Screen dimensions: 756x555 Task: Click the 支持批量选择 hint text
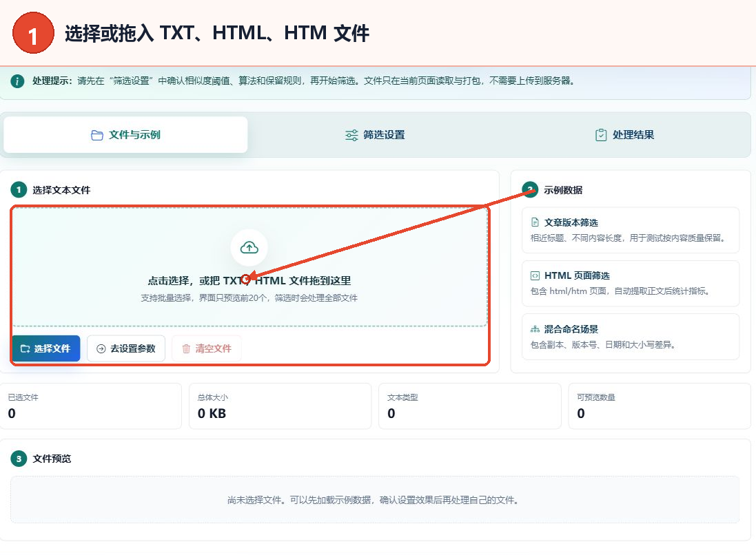[x=249, y=298]
